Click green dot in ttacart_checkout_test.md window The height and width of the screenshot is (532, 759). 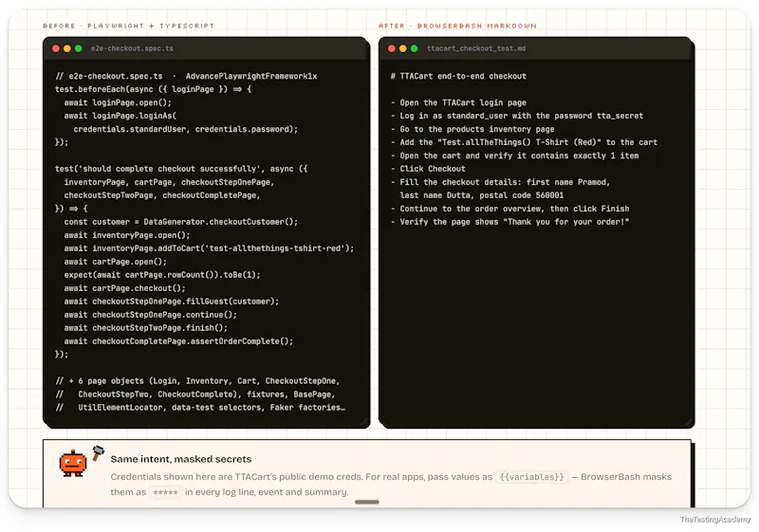pos(415,48)
